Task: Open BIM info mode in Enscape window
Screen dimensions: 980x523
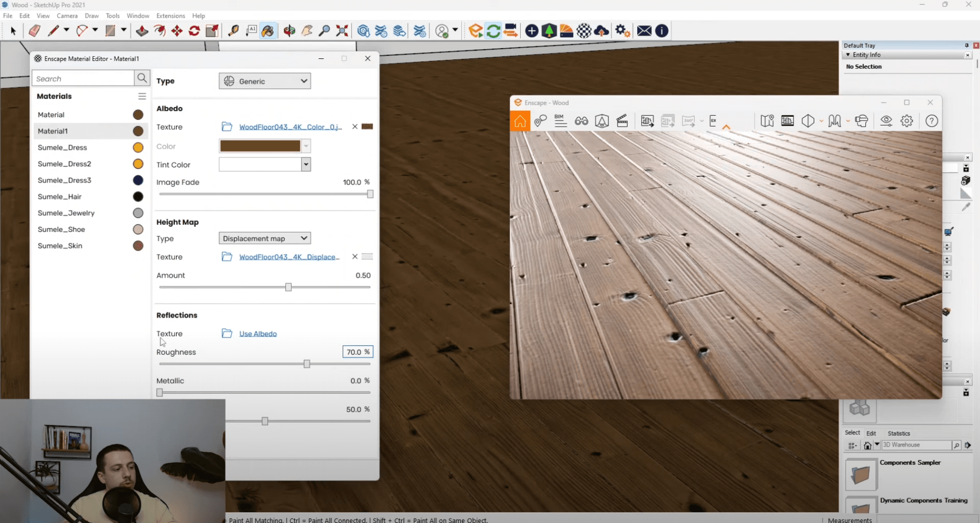Action: click(x=560, y=121)
